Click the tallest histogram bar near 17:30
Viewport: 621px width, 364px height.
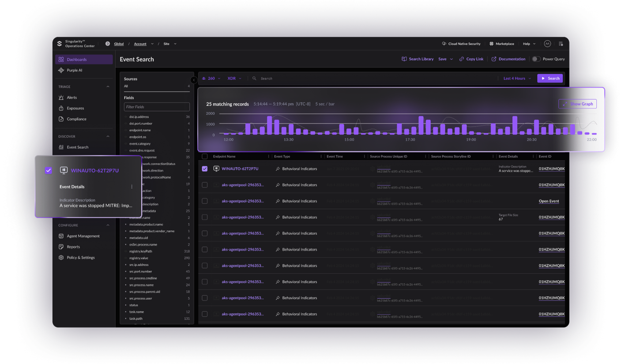tap(421, 126)
